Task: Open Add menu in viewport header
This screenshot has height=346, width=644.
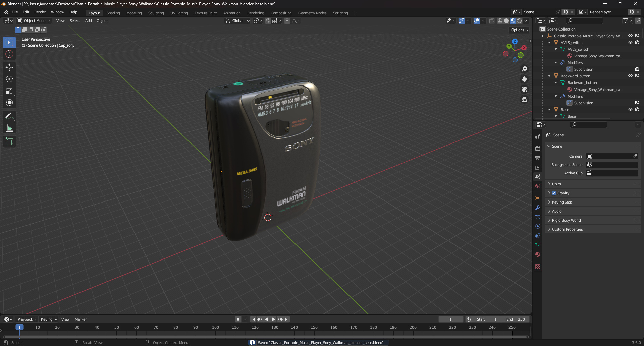Action: point(88,21)
